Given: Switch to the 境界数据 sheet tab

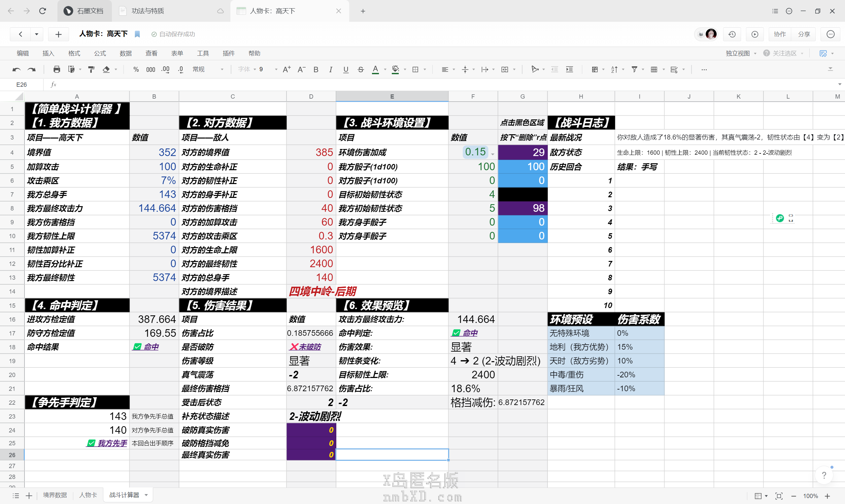Looking at the screenshot, I should point(55,495).
